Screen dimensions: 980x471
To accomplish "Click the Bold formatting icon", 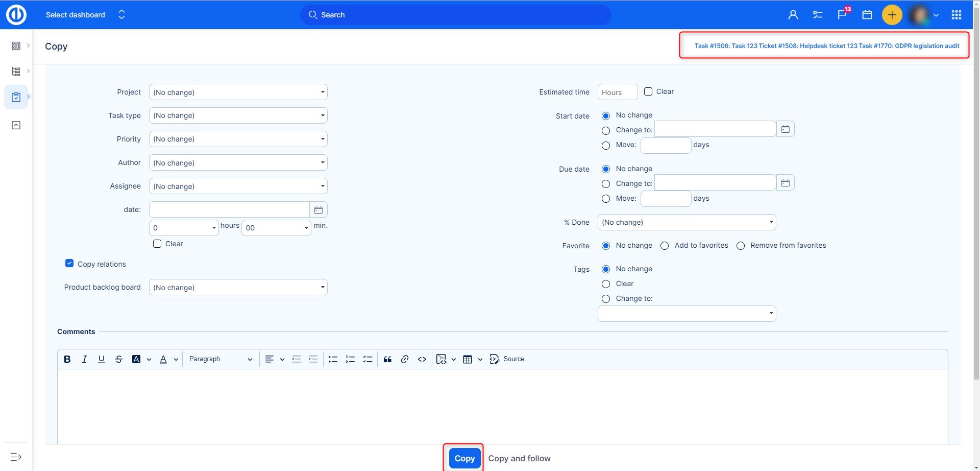I will click(67, 359).
